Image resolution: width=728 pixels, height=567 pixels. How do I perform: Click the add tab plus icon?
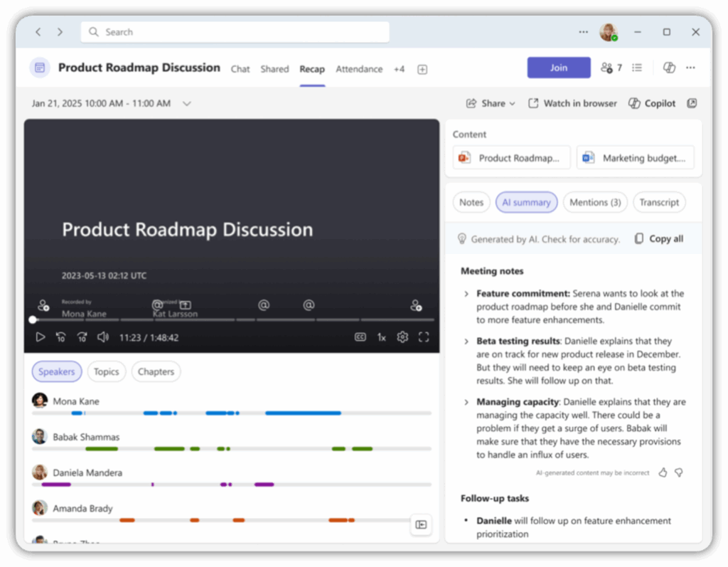point(422,69)
